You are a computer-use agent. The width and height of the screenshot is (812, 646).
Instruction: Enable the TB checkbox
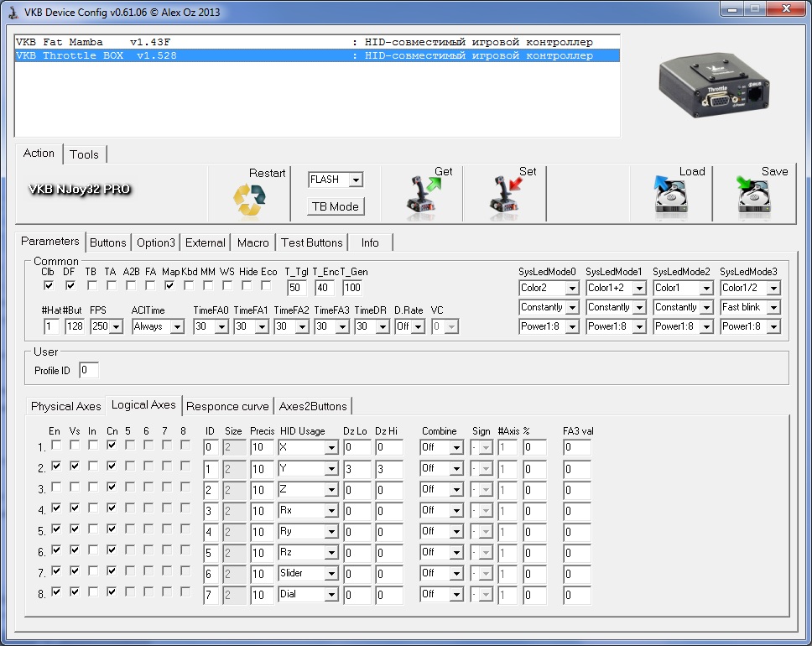[91, 285]
